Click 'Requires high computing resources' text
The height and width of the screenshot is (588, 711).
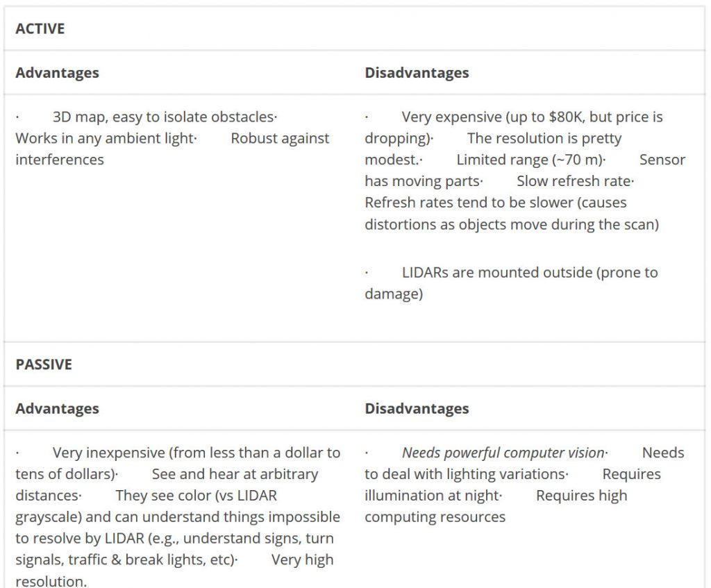[x=581, y=496]
